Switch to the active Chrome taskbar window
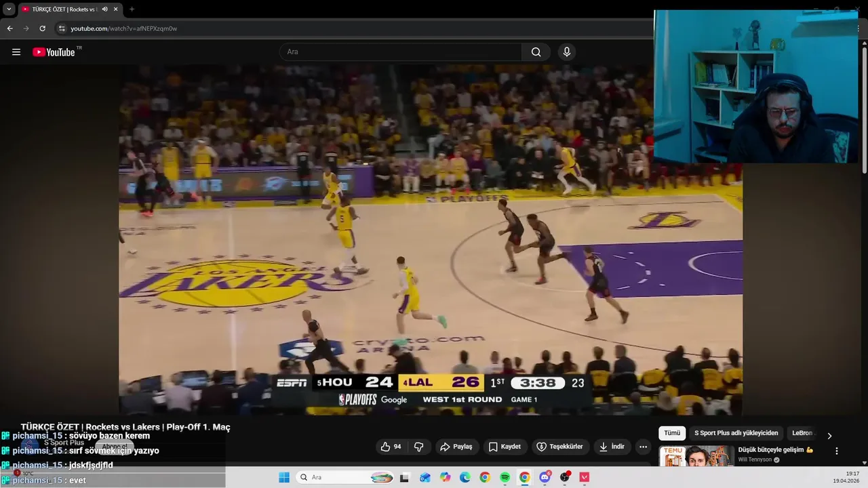The height and width of the screenshot is (488, 868). pos(524,477)
